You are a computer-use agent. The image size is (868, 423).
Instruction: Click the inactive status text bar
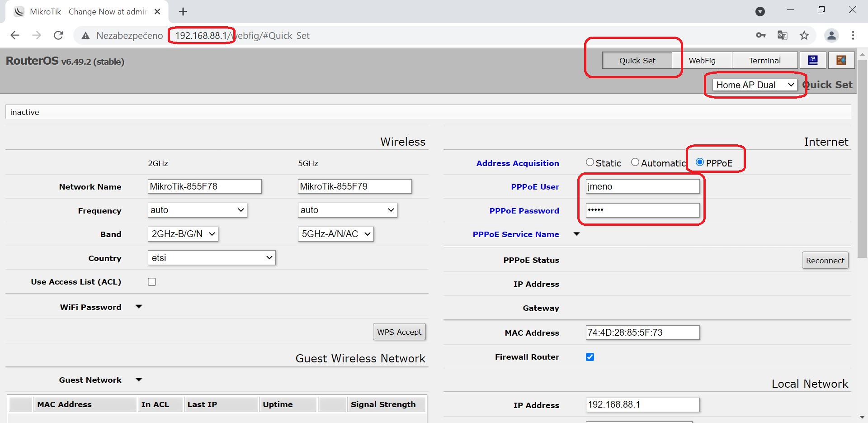[429, 112]
